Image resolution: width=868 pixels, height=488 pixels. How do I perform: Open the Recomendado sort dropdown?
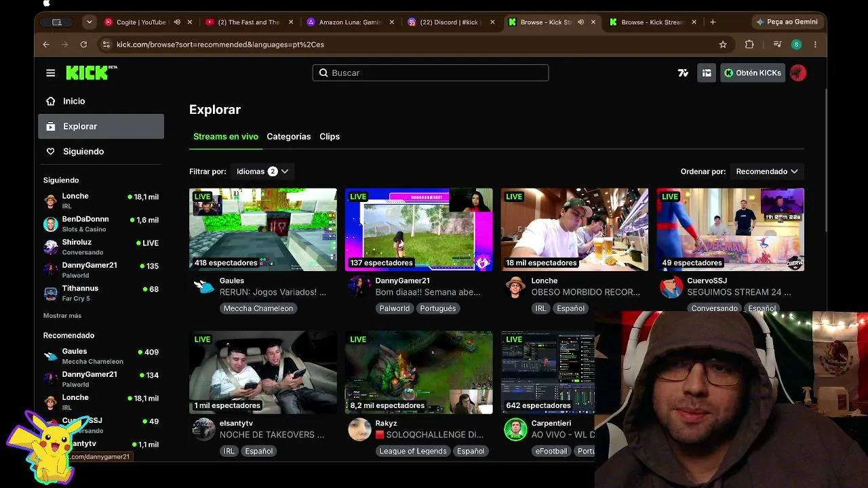coord(767,171)
